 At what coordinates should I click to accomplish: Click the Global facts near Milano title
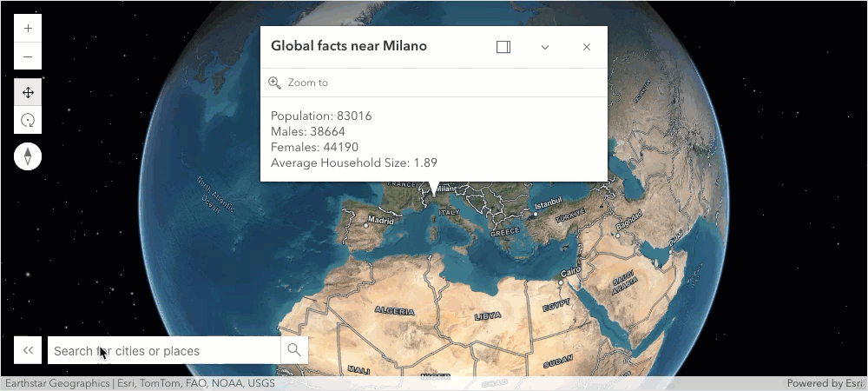pos(349,46)
